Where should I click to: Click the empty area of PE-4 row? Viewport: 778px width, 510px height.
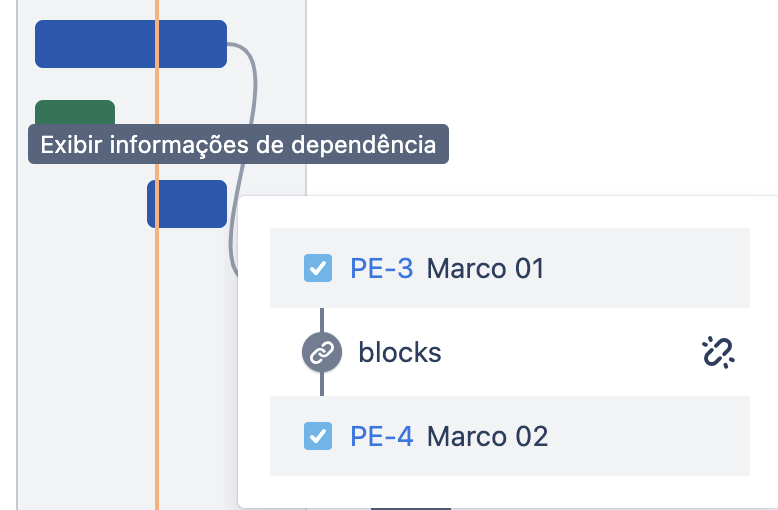[645, 436]
